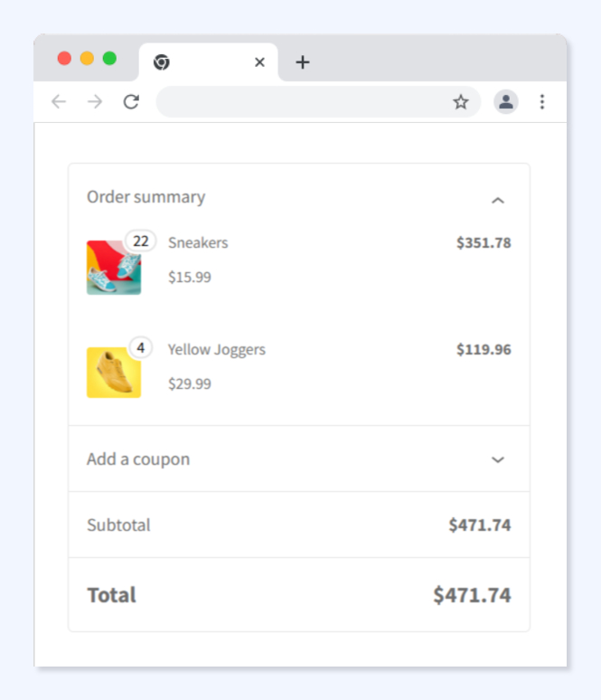Bookmark this page with star icon
This screenshot has height=700, width=601.
(461, 102)
